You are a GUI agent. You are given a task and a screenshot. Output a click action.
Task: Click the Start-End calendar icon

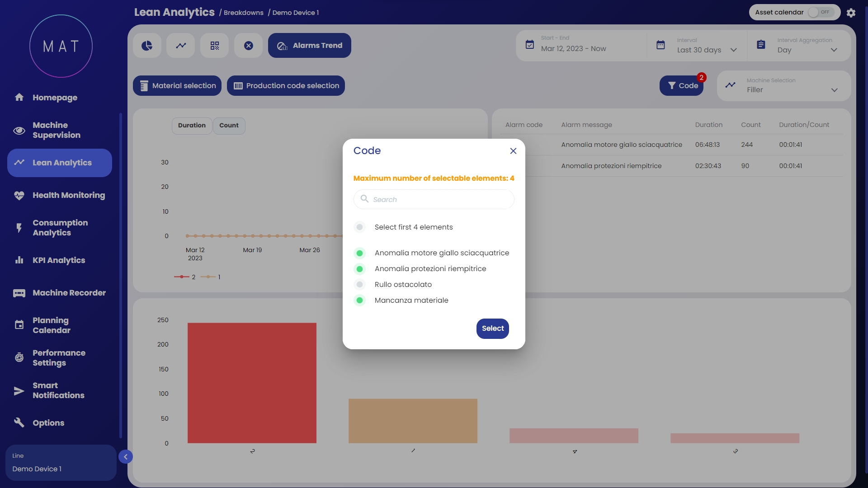click(530, 45)
